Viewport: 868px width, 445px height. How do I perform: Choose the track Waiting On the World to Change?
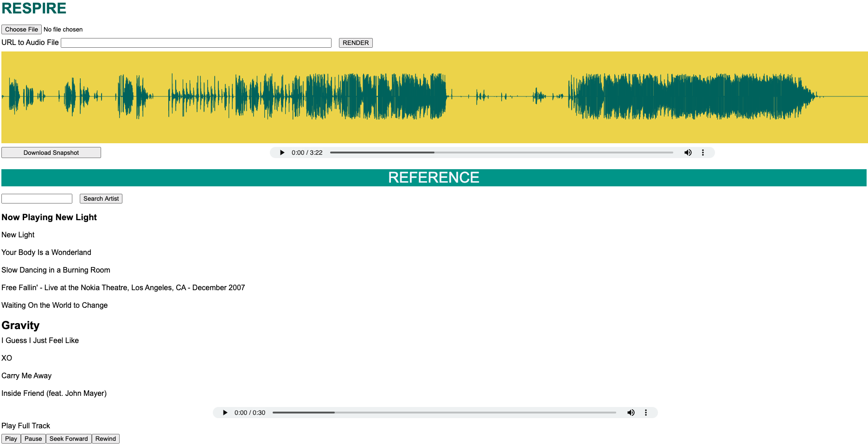(x=54, y=305)
